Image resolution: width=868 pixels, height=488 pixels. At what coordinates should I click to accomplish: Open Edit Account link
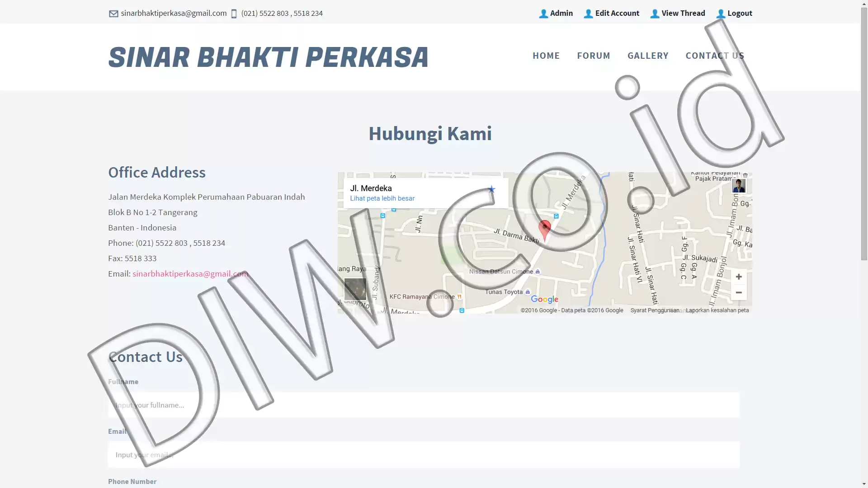pyautogui.click(x=617, y=13)
